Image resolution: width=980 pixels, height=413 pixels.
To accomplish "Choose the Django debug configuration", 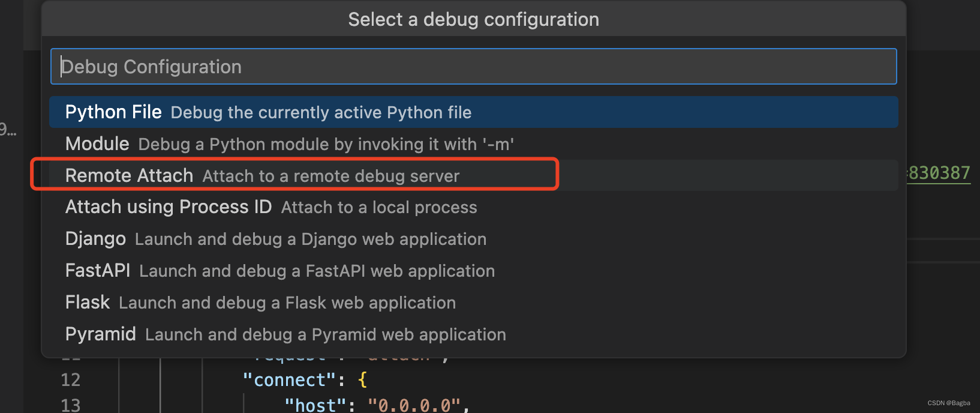I will click(275, 239).
